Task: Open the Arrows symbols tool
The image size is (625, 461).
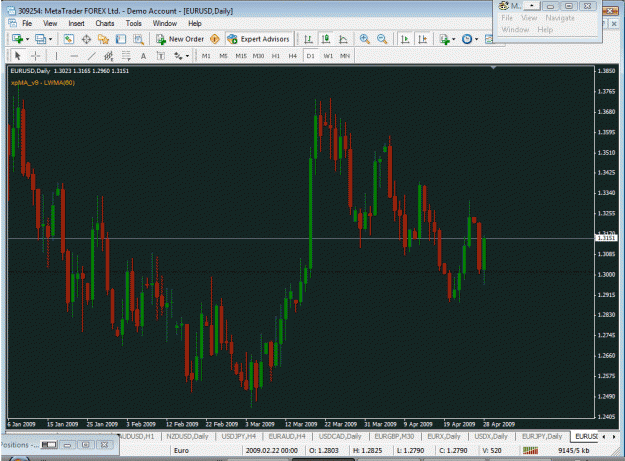Action: [178, 56]
